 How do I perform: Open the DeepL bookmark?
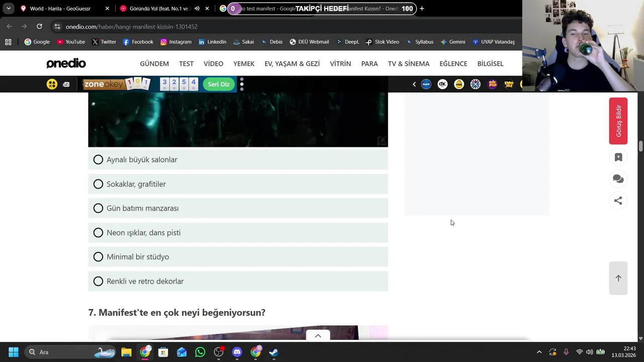347,42
